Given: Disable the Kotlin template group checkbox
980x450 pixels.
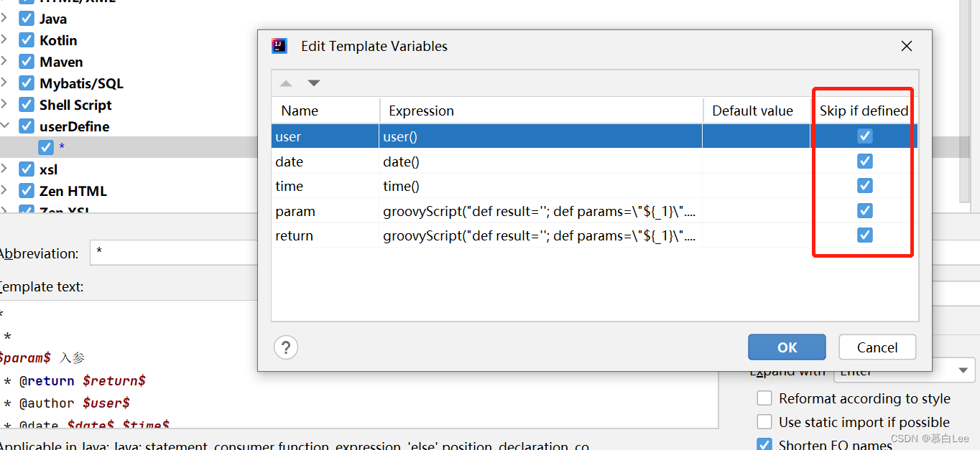Looking at the screenshot, I should point(27,40).
